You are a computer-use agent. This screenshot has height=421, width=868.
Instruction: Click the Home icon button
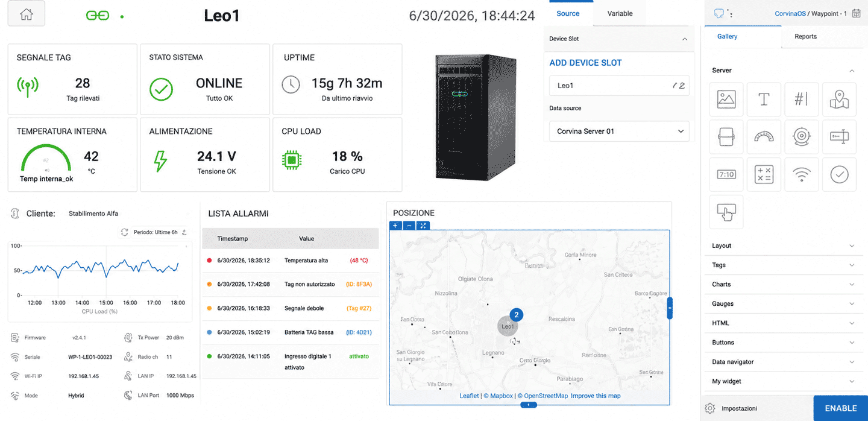(x=27, y=15)
